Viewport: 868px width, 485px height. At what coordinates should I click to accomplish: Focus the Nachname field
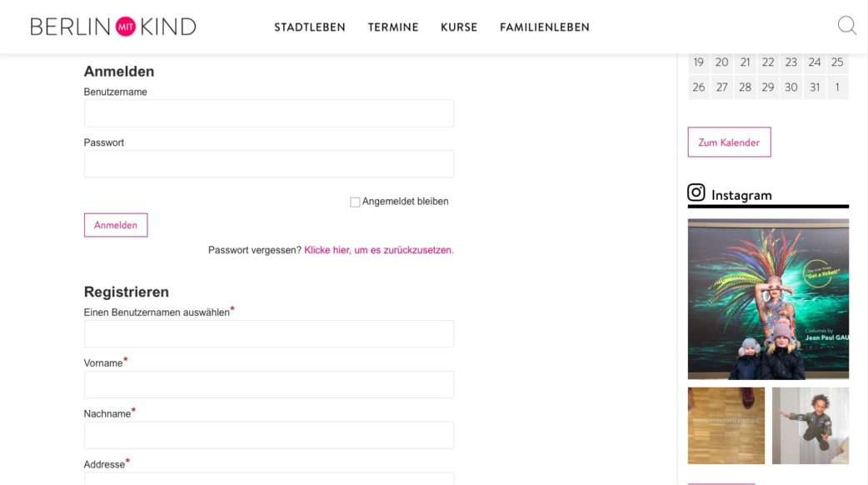click(269, 435)
